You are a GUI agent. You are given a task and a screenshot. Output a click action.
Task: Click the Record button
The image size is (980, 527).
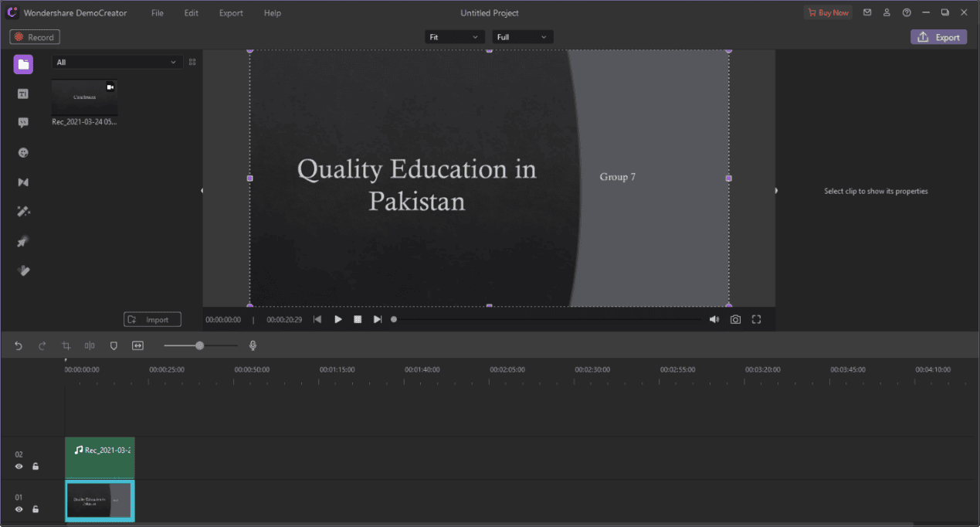[x=35, y=37]
